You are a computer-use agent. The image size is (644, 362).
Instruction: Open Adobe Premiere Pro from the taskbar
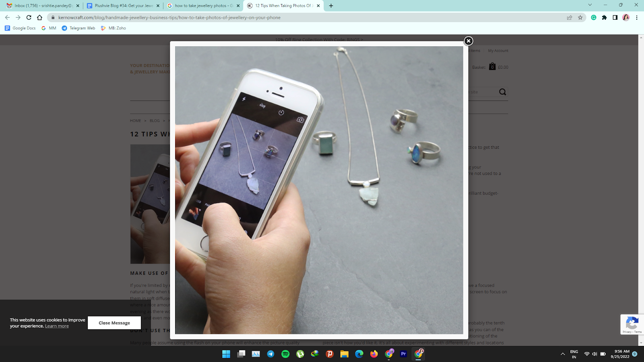point(403,354)
